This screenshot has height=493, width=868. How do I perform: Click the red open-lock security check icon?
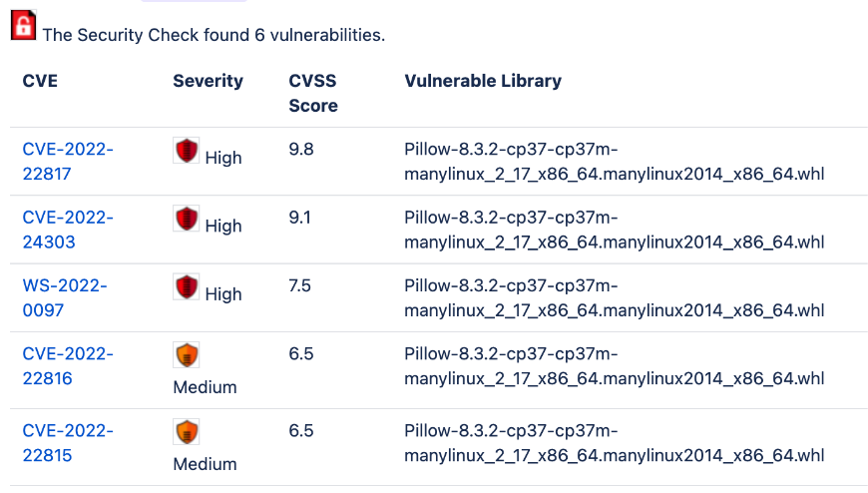coord(23,24)
